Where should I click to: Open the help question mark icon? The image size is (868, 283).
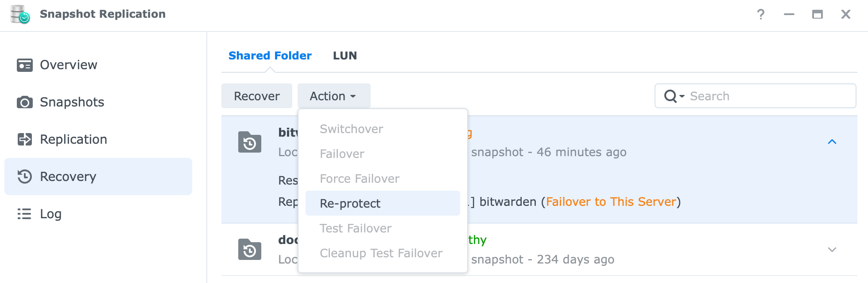tap(761, 14)
